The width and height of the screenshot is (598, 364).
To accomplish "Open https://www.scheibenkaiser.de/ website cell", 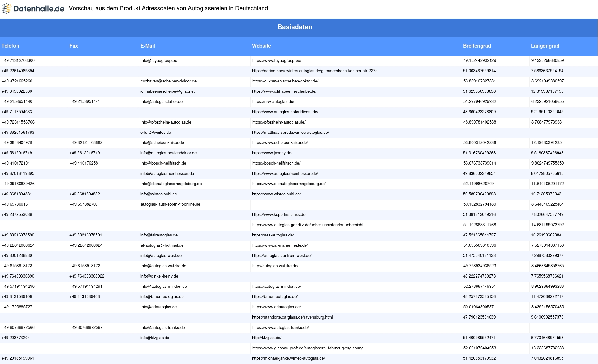I will 280,143.
